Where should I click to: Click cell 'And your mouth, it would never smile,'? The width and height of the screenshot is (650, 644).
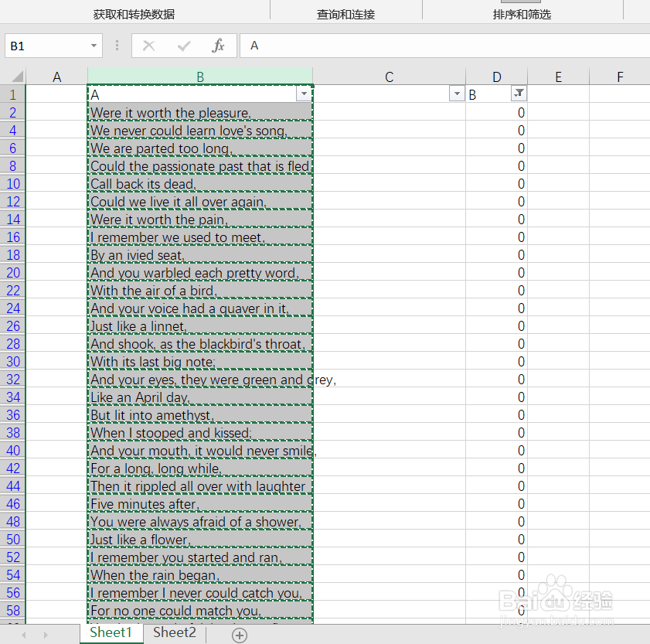coord(200,451)
